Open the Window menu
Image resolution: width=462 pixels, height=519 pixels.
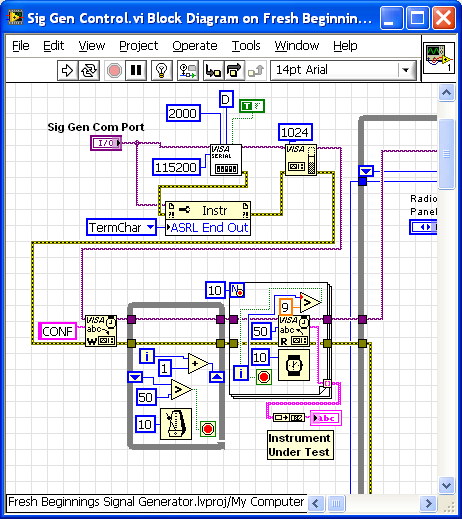pyautogui.click(x=297, y=46)
